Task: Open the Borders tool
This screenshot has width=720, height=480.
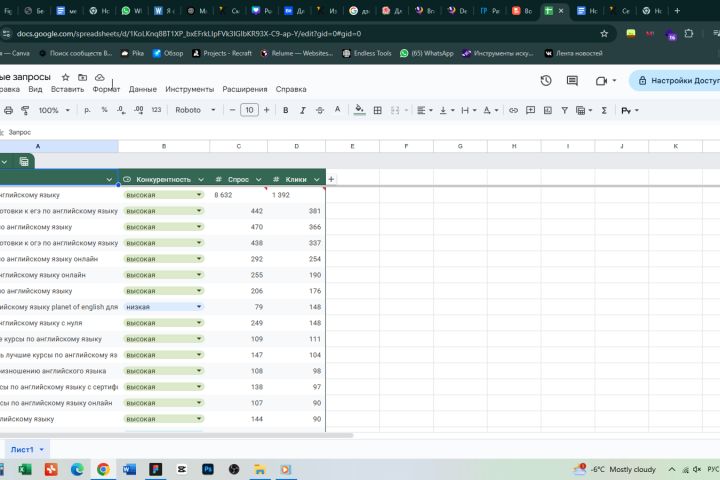Action: tap(377, 110)
